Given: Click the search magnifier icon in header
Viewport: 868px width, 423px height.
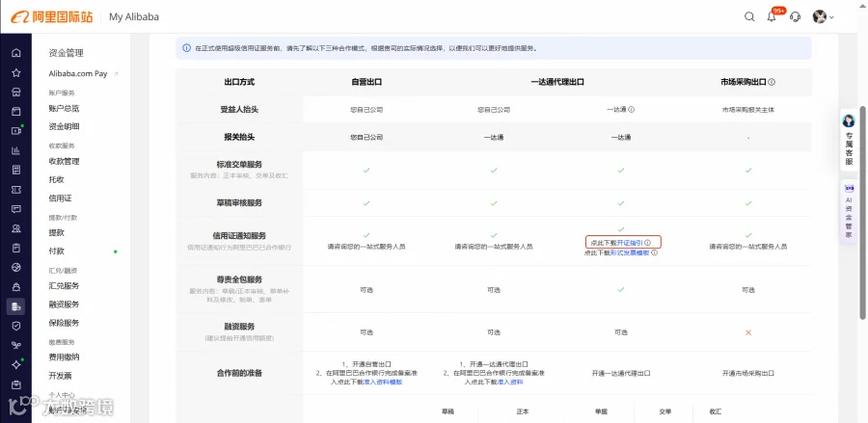Looking at the screenshot, I should [x=749, y=16].
